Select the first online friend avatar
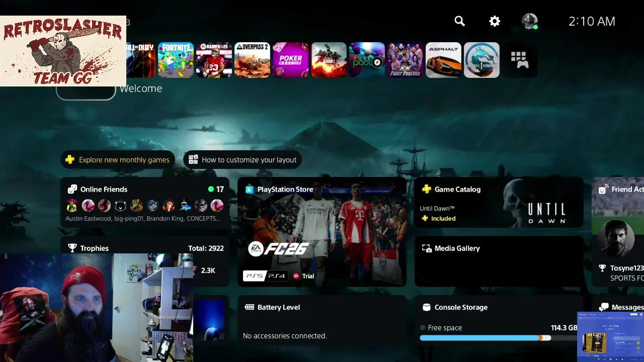Viewport: 644px width, 362px height. [x=72, y=205]
